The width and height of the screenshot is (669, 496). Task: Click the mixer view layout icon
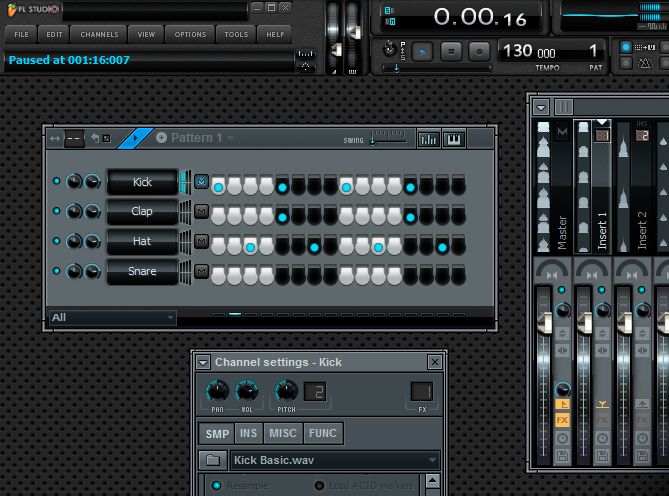point(563,107)
